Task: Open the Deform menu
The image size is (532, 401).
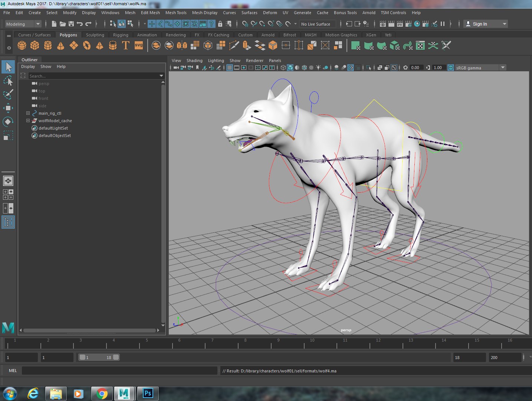Action: (270, 13)
